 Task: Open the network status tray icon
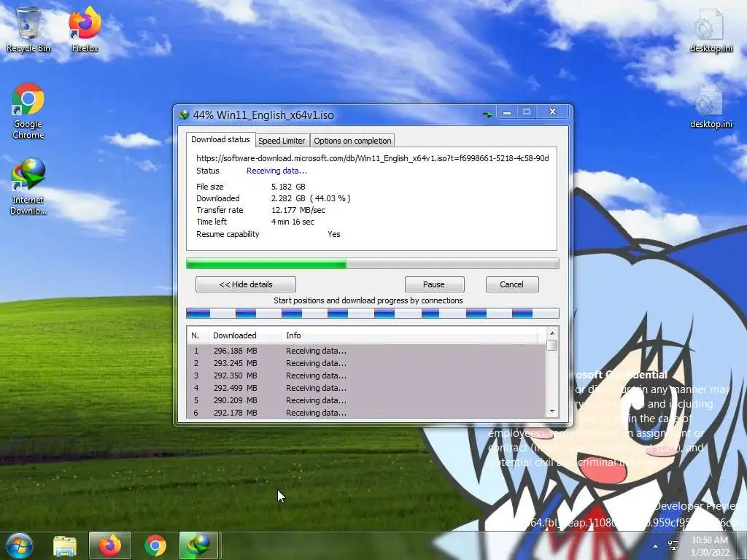[x=673, y=545]
